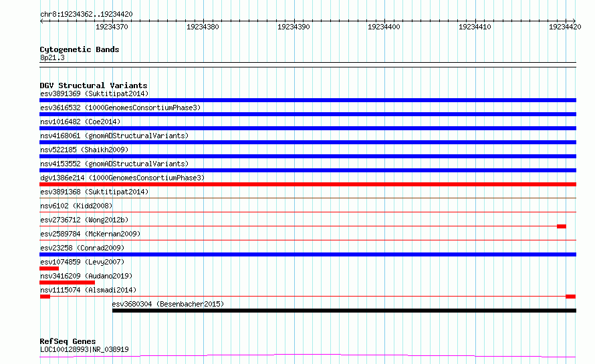
Task: Click nsv1115074 (Alsmadi2014) variant label
Action: 88,290
